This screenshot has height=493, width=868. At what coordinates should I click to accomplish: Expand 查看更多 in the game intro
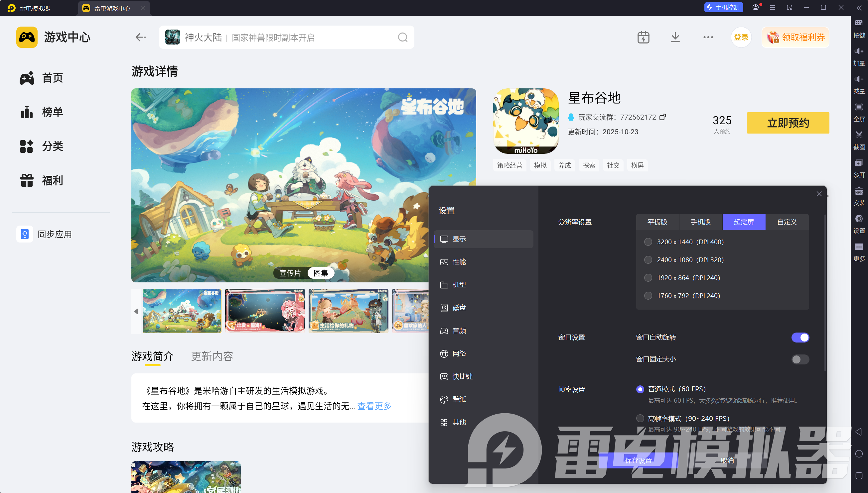374,406
